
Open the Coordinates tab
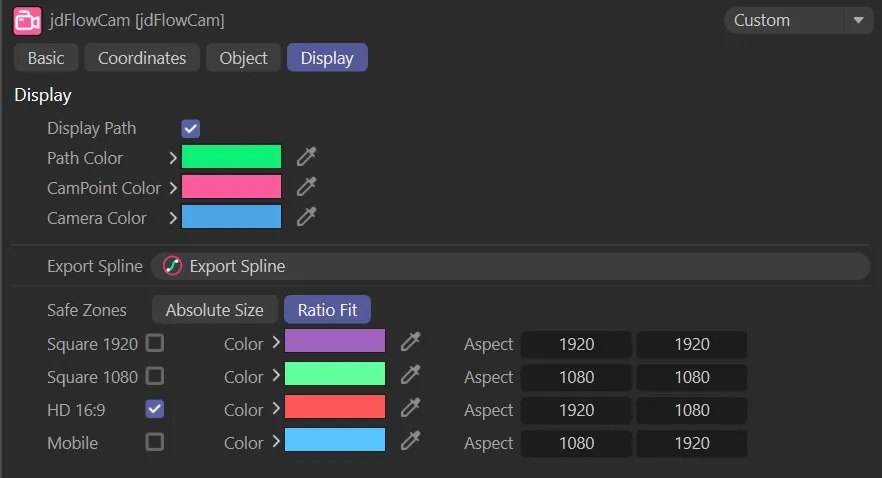[x=142, y=58]
